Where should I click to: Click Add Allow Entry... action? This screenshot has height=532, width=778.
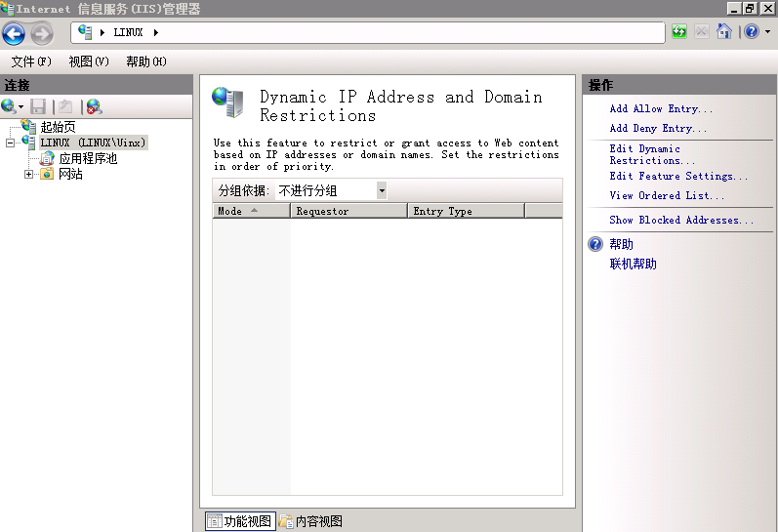tap(661, 108)
